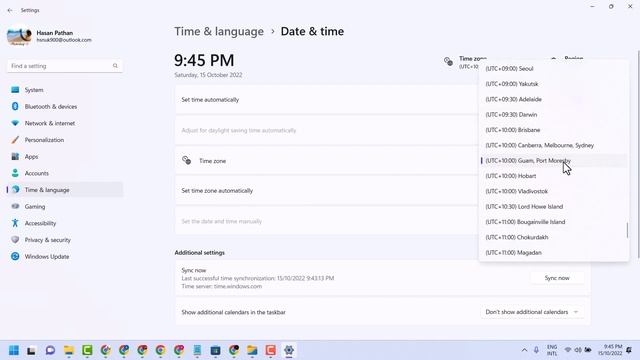This screenshot has width=640, height=360.
Task: Choose (UTC+10:30) Lord Howe Island
Action: coord(553,207)
